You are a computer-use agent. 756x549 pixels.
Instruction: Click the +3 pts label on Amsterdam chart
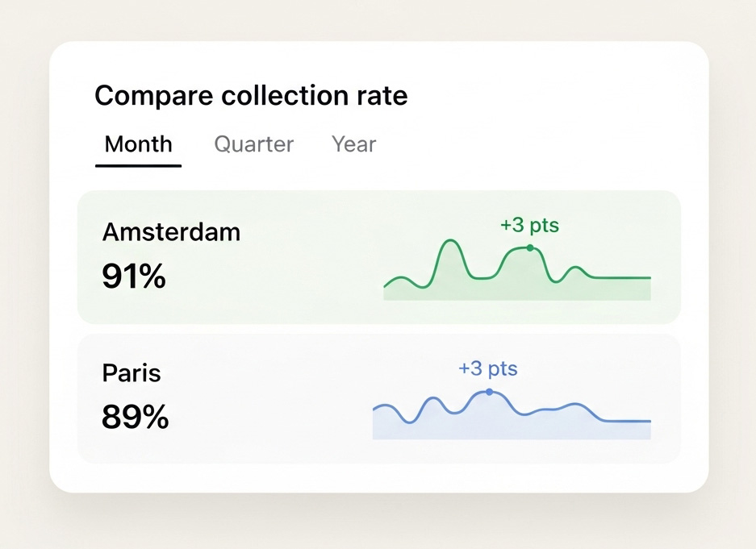click(x=529, y=226)
